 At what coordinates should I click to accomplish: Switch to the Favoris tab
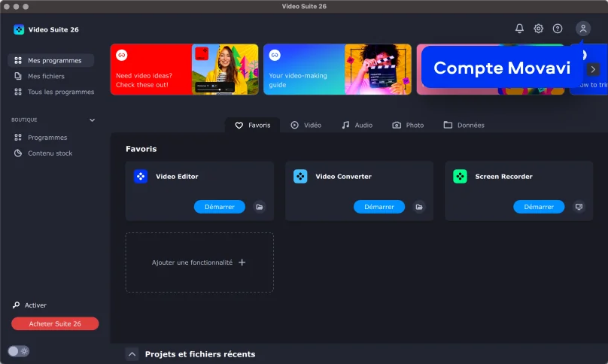click(x=252, y=125)
